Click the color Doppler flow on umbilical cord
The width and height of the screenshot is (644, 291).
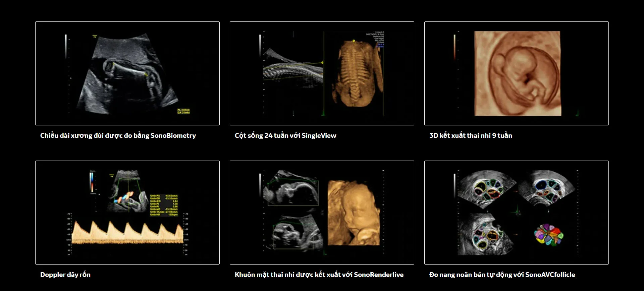tap(124, 198)
